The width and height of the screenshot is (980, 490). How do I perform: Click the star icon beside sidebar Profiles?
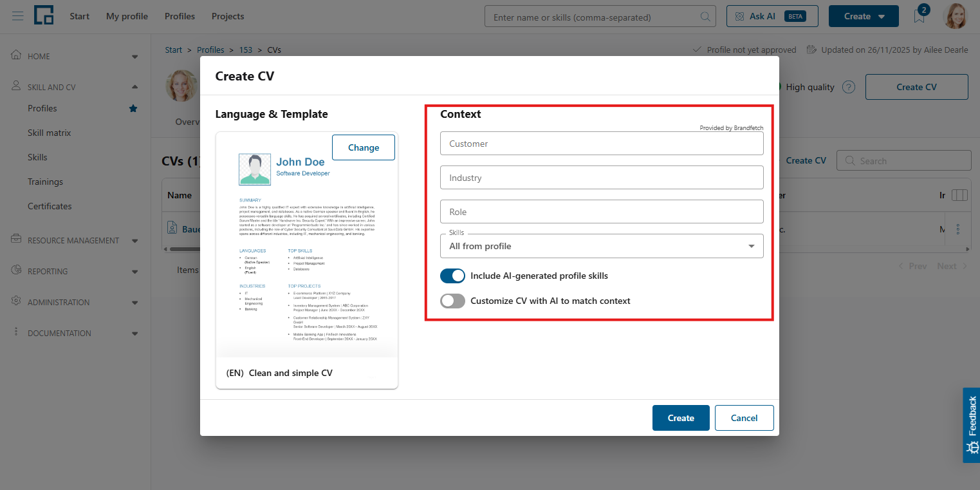tap(133, 108)
